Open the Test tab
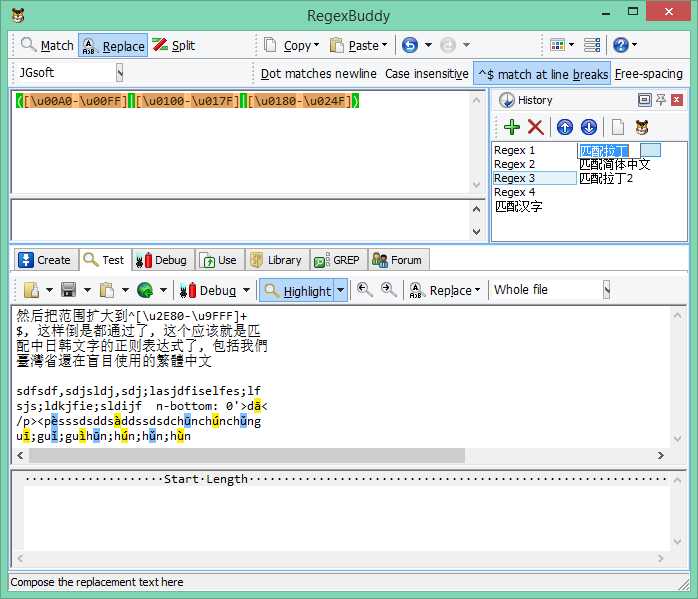 [x=105, y=260]
